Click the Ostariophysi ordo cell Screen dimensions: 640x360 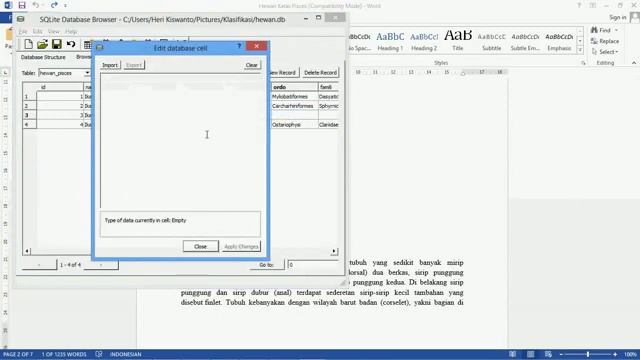294,125
